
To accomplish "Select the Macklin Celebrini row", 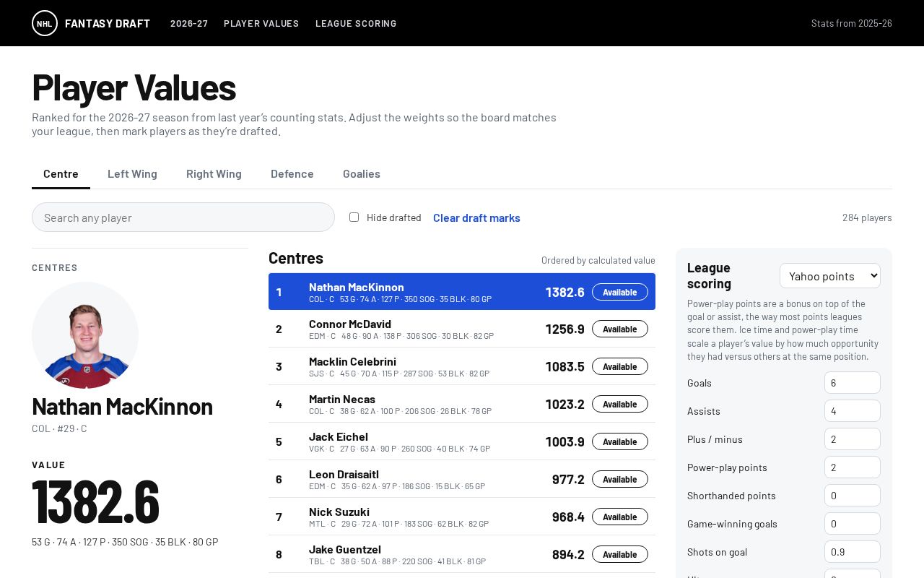I will tap(462, 366).
